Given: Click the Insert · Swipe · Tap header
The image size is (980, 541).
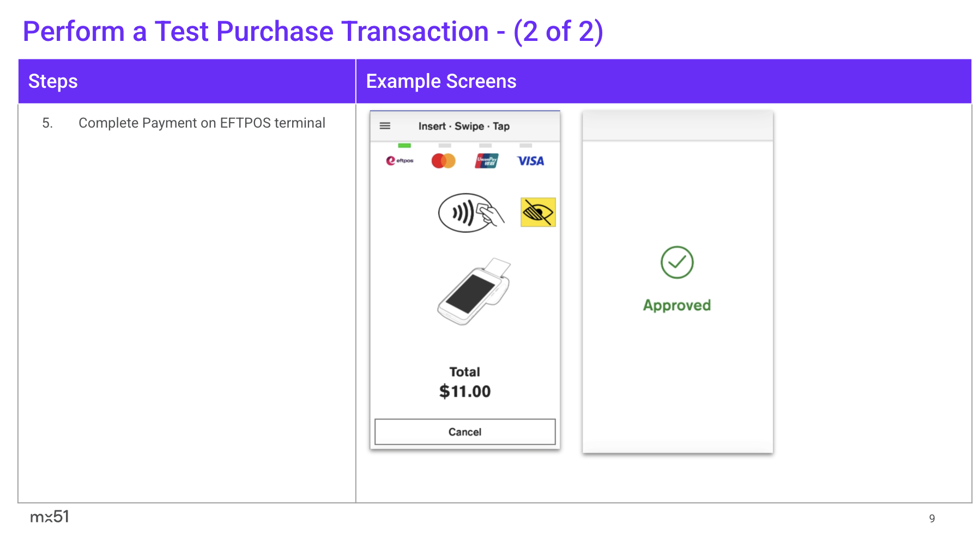Looking at the screenshot, I should click(464, 126).
